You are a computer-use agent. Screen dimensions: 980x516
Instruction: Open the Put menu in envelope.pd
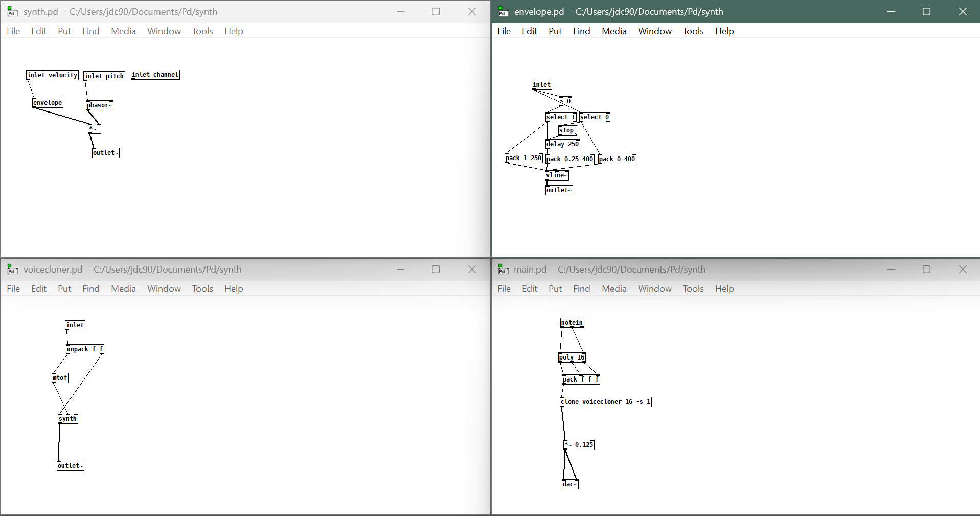coord(555,31)
